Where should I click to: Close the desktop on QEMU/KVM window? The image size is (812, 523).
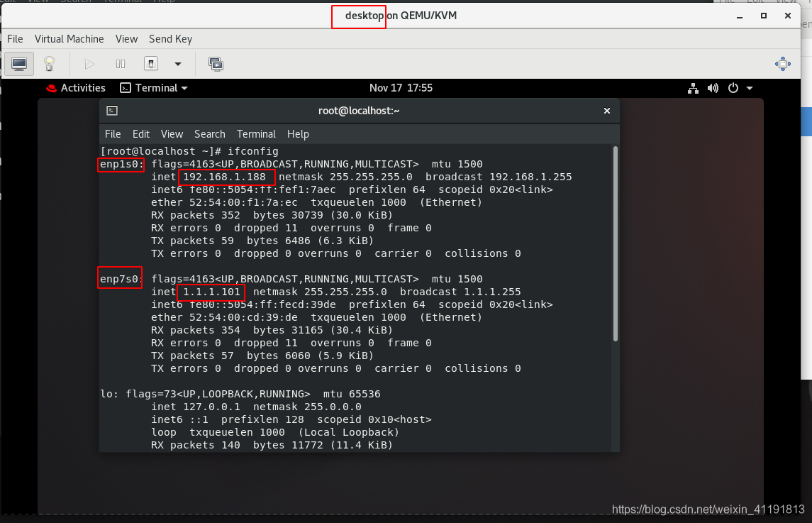click(788, 16)
